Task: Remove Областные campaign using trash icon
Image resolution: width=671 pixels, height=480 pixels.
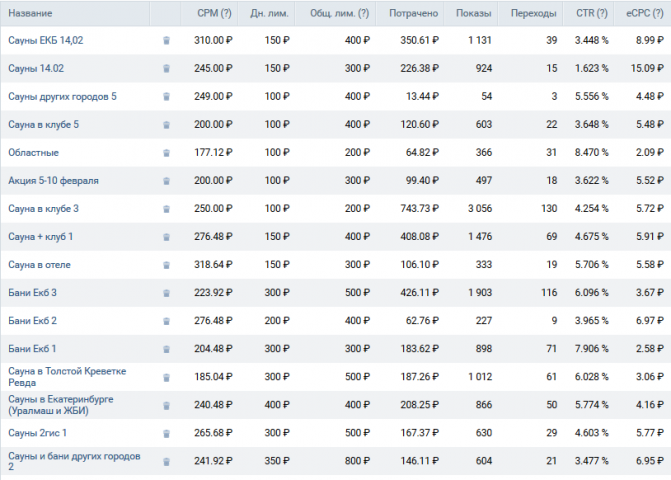Action: (x=166, y=153)
